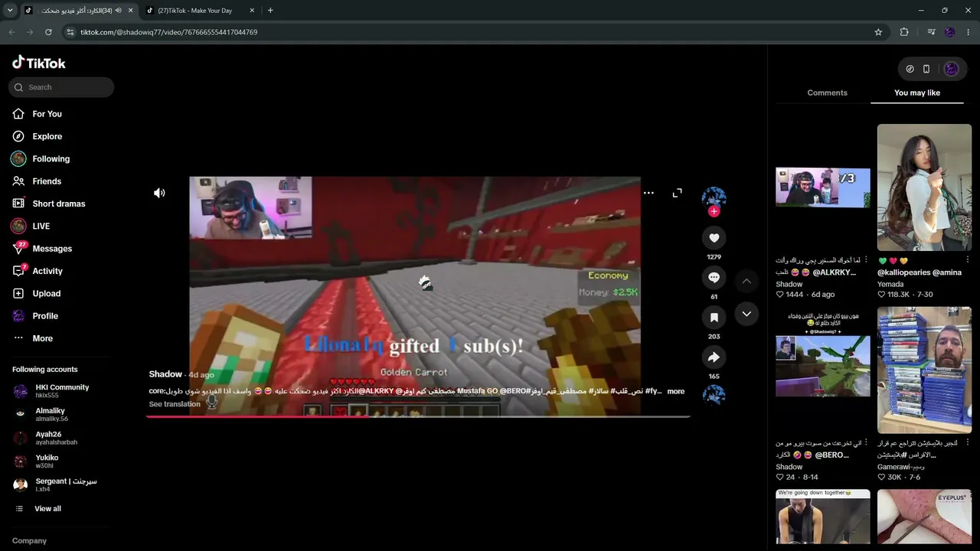Open the TikTok profile avatar menu
This screenshot has height=551, width=980.
(x=952, y=69)
